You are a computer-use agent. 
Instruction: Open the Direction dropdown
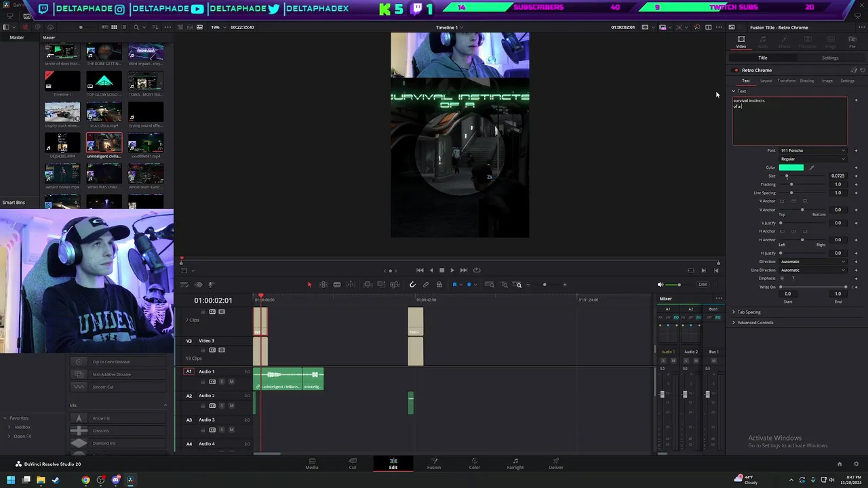tap(813, 262)
